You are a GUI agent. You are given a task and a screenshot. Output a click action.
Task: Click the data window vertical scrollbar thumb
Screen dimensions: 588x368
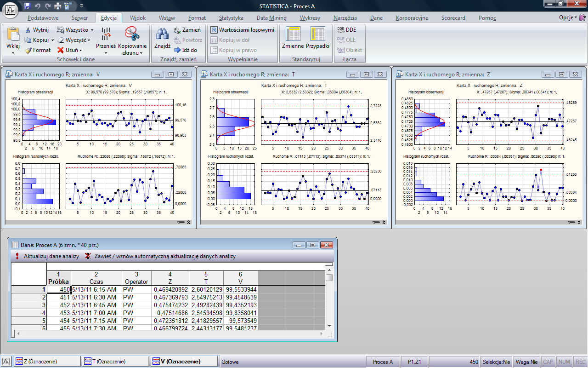pos(329,277)
